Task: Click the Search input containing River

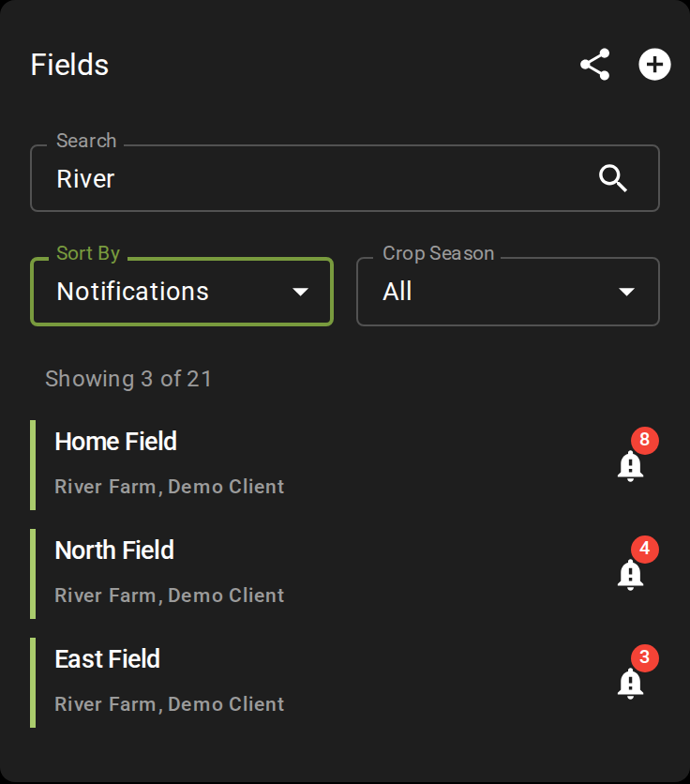Action: pyautogui.click(x=345, y=178)
